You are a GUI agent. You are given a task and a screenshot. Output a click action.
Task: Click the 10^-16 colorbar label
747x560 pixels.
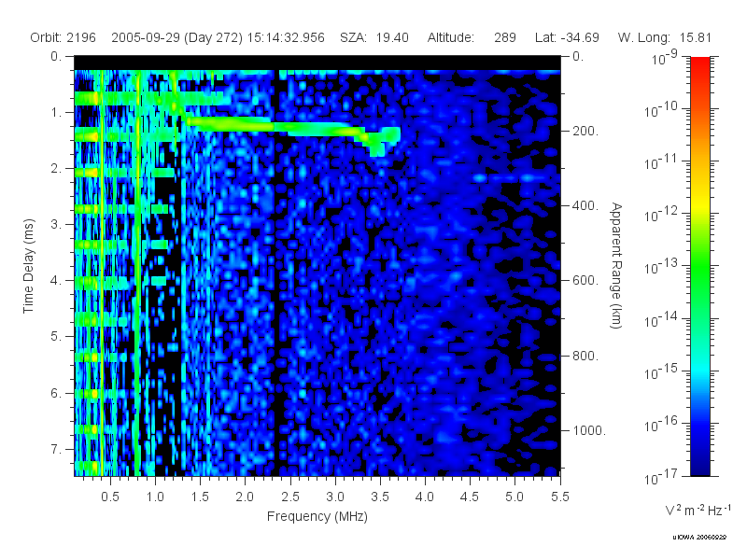point(661,423)
